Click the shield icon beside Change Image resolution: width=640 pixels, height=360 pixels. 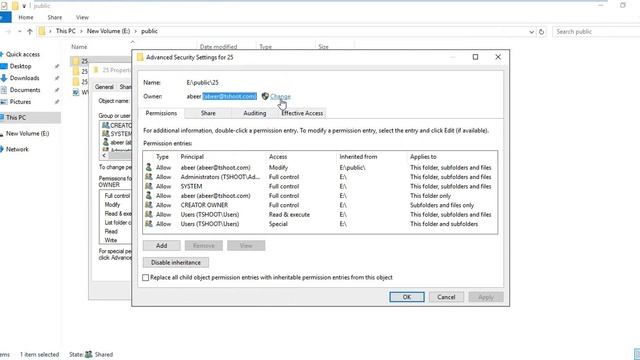point(265,96)
